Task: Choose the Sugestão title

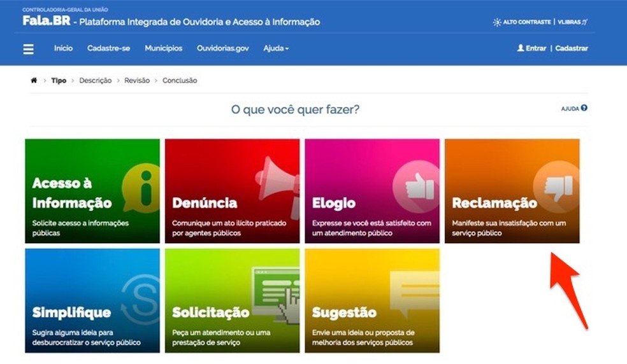Action: click(344, 312)
